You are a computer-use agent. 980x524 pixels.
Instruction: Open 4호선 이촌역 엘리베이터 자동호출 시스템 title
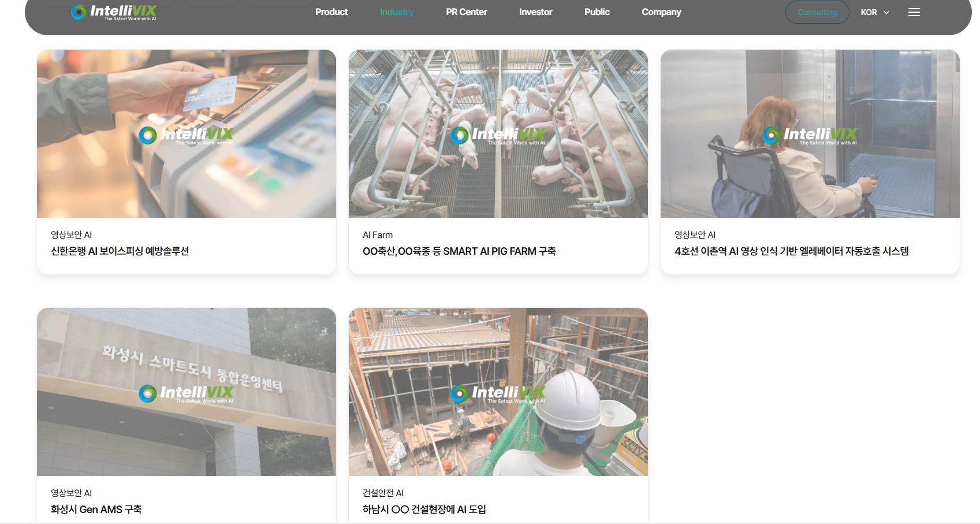(792, 251)
